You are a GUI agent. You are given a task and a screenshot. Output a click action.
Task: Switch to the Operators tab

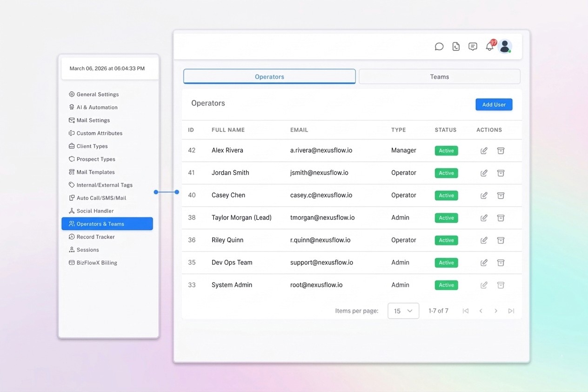[269, 77]
